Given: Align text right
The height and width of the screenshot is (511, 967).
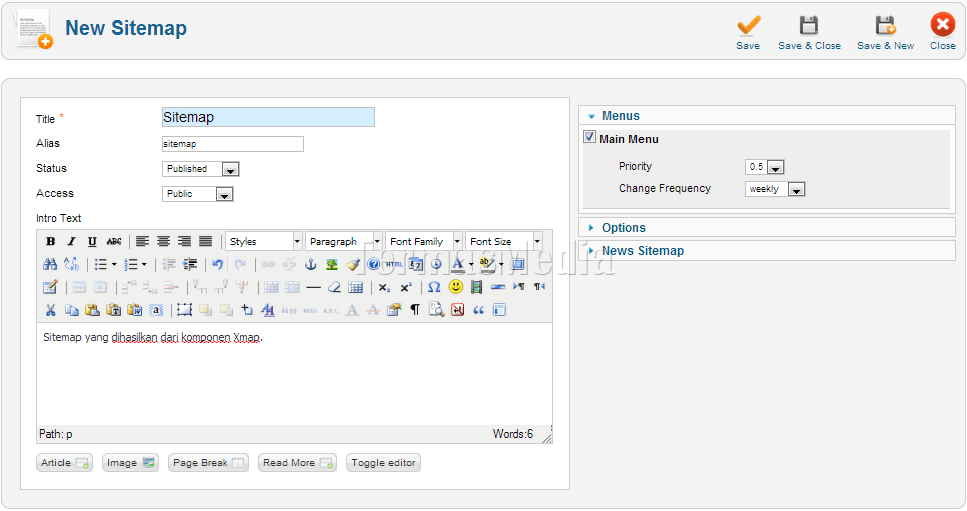Looking at the screenshot, I should (184, 242).
